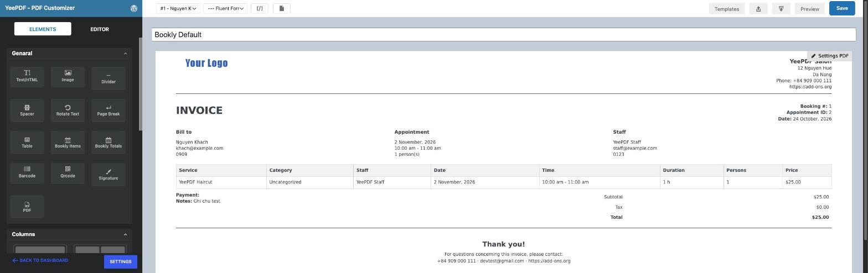Viewport: 868px width, 273px height.
Task: Click the Date: 24 October, 2026 text
Action: (x=804, y=119)
